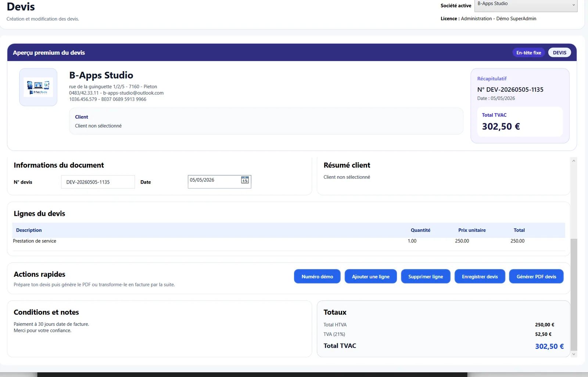
Task: Click the B-Apps Studio company logo
Action: point(38,87)
